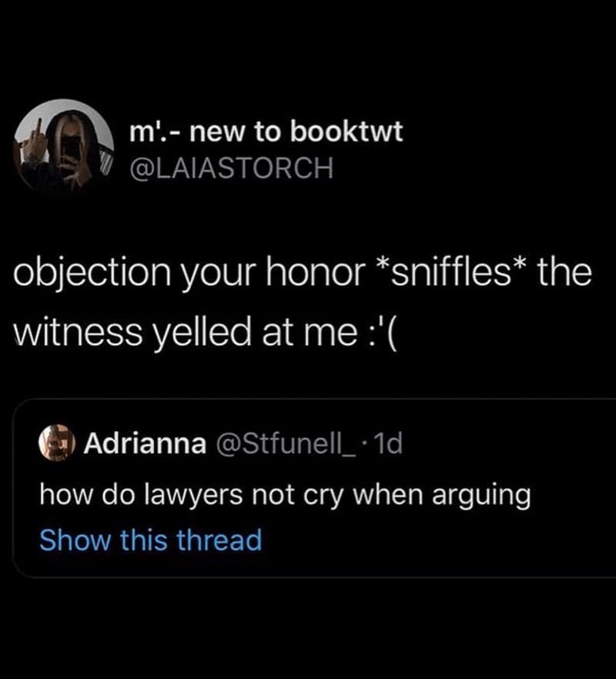
Task: Click the word 'lawyers' in quoted tweet
Action: tap(192, 496)
